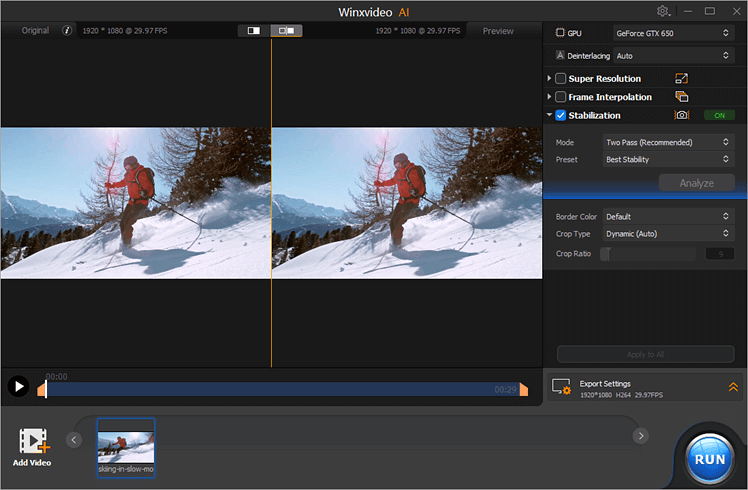
Task: Click the Stabilization camera icon
Action: tap(682, 115)
